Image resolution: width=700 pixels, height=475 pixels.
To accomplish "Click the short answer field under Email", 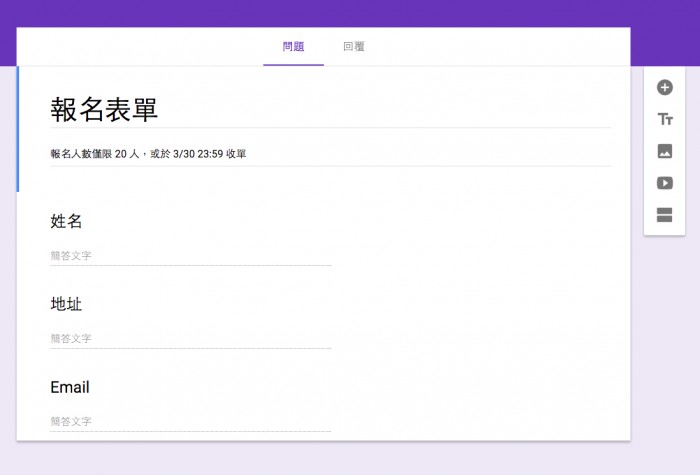I will pyautogui.click(x=190, y=422).
